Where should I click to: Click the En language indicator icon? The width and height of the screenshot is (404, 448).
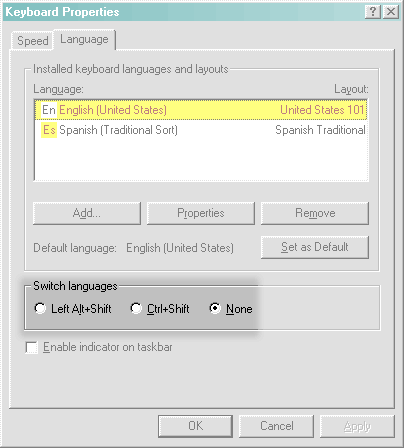[x=49, y=110]
